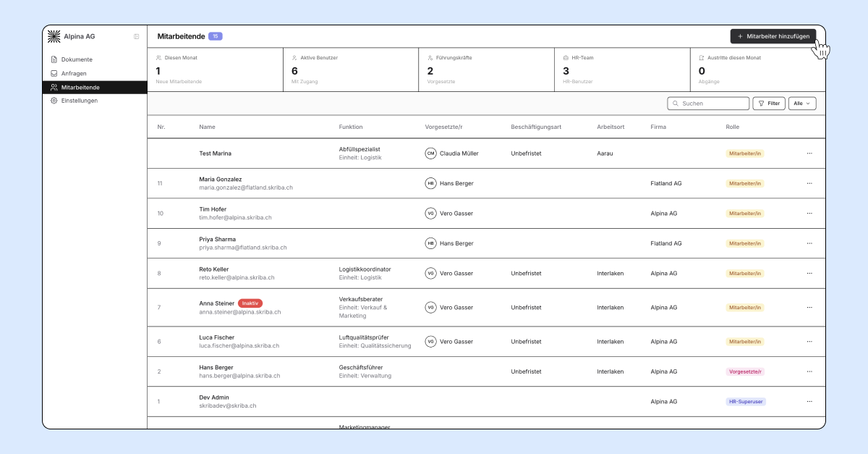868x454 pixels.
Task: Open three-dot menu for Tim Hofer
Action: 809,214
